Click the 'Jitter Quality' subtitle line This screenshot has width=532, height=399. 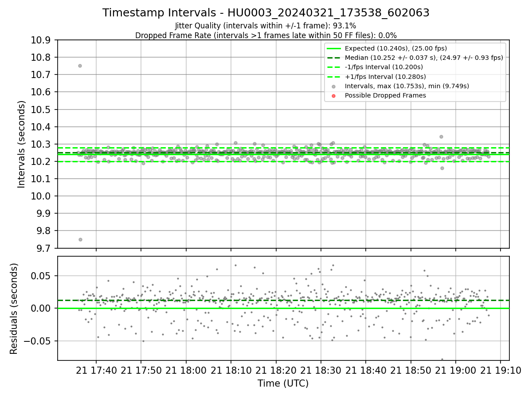point(266,26)
